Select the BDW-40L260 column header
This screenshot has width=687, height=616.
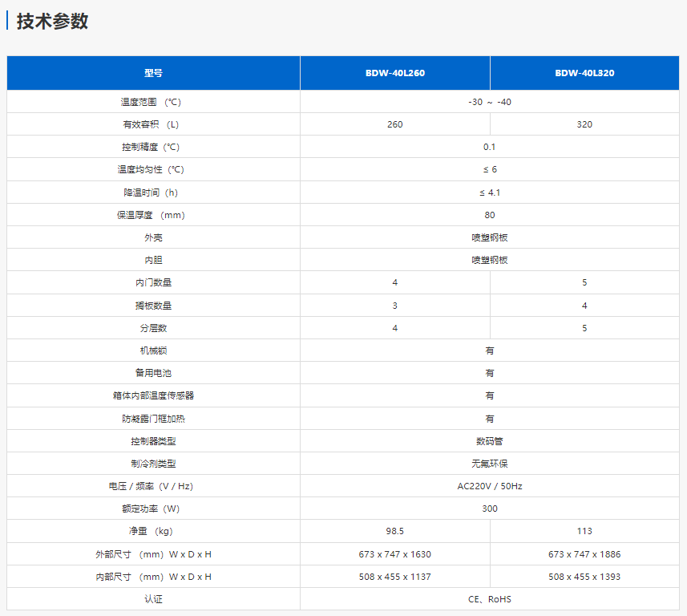click(x=394, y=73)
